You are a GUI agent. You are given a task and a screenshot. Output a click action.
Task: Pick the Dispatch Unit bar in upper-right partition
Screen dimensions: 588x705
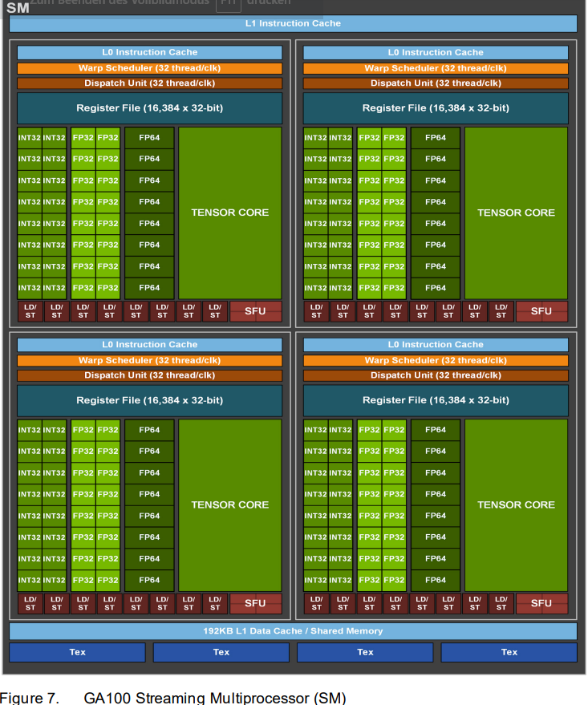click(x=436, y=83)
